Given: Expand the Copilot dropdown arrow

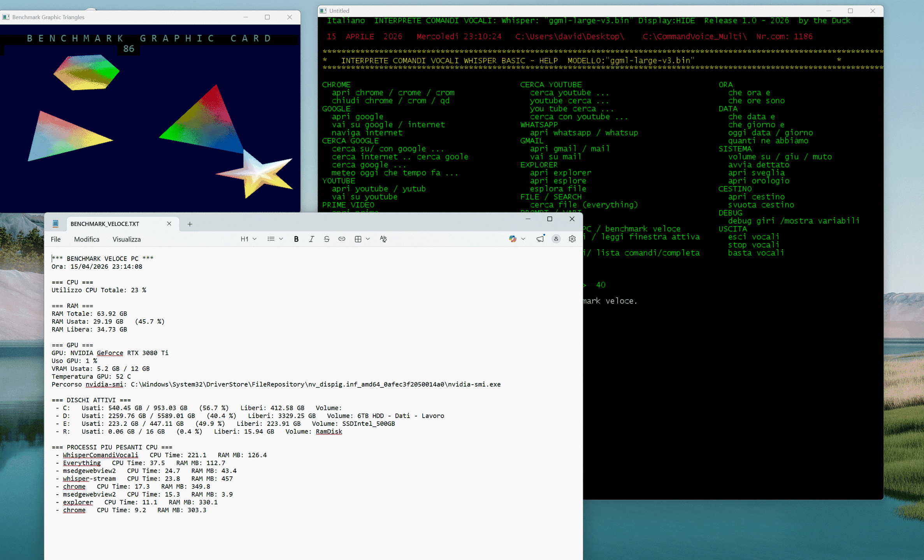Looking at the screenshot, I should click(x=523, y=239).
